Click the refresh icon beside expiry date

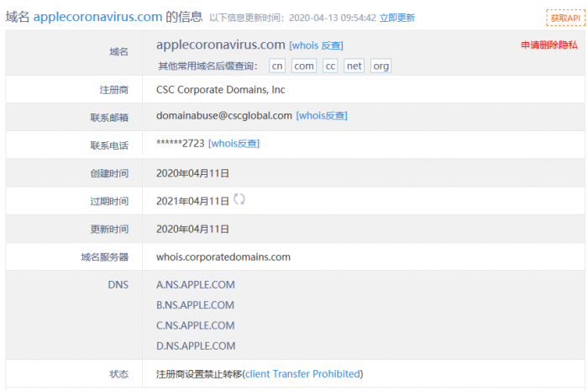[x=239, y=199]
